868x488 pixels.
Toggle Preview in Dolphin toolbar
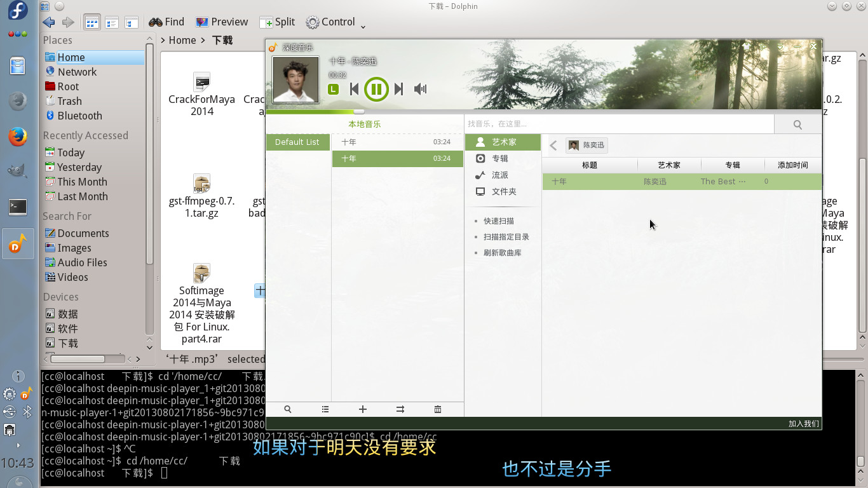coord(222,22)
